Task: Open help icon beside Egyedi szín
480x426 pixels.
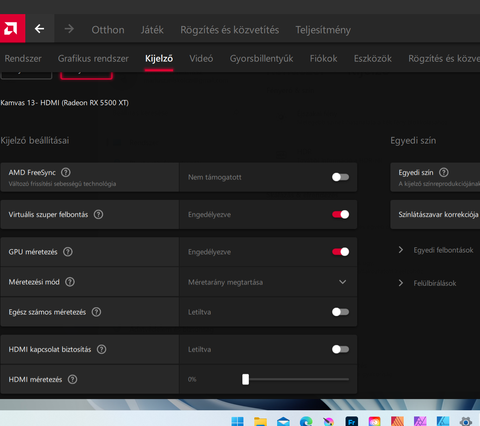Action: (x=444, y=172)
